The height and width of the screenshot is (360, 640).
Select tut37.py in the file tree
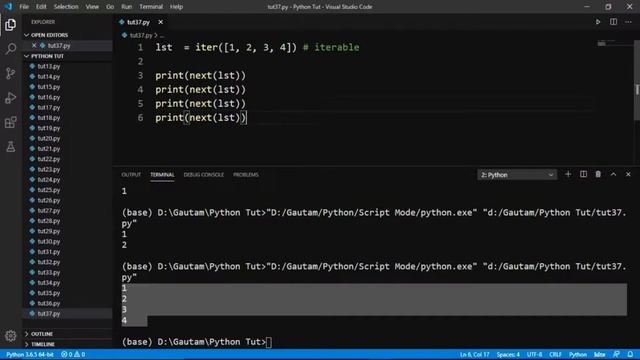pyautogui.click(x=49, y=313)
